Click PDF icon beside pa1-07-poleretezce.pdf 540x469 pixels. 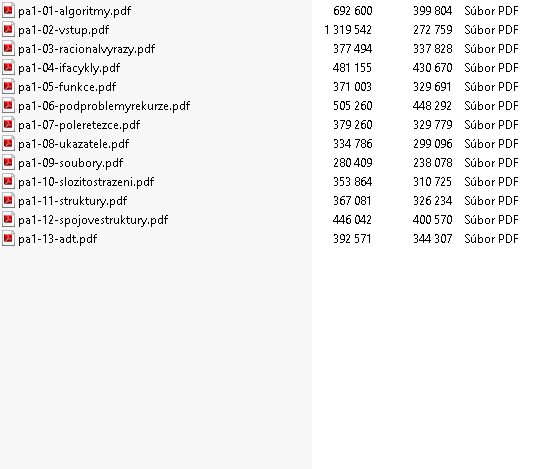pos(8,124)
